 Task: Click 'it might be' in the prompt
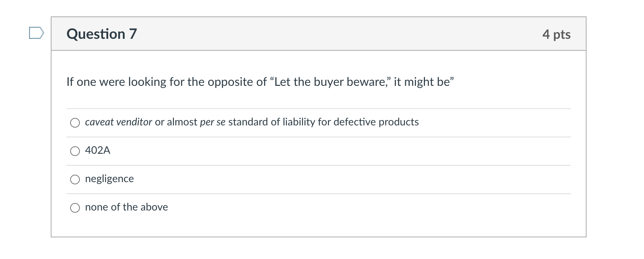coord(422,82)
